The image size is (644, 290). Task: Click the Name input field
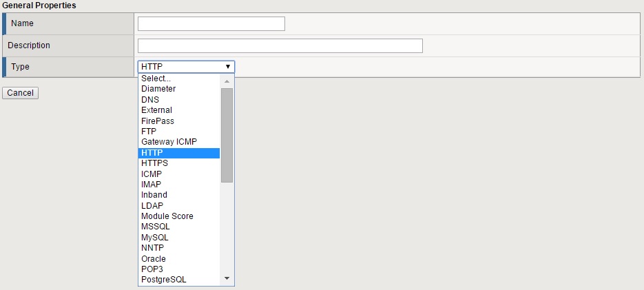pyautogui.click(x=211, y=24)
